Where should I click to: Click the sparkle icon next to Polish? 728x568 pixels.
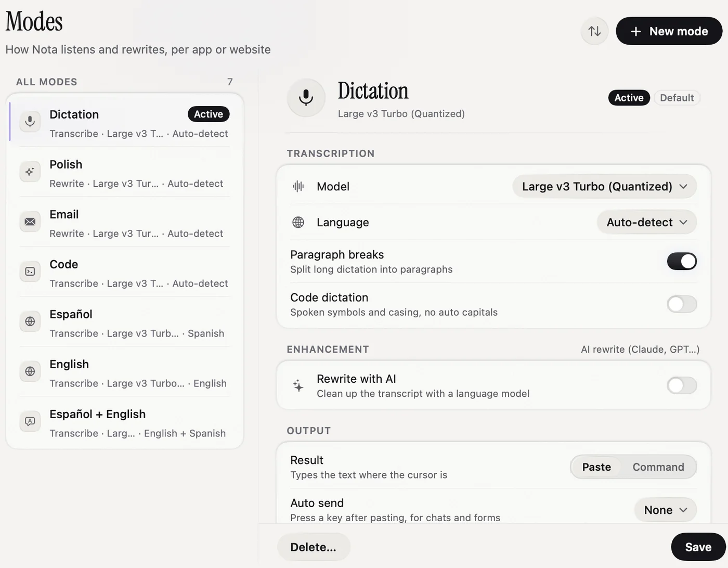click(x=30, y=172)
